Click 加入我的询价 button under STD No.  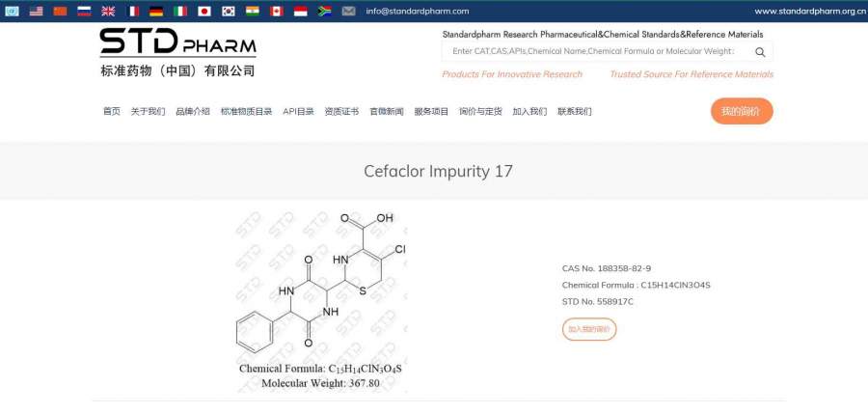(x=588, y=329)
